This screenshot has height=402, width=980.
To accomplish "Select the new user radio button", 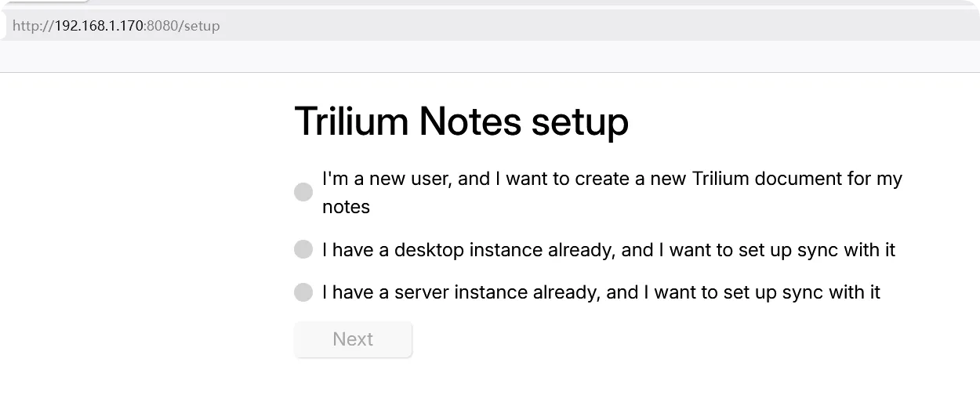I will click(303, 193).
